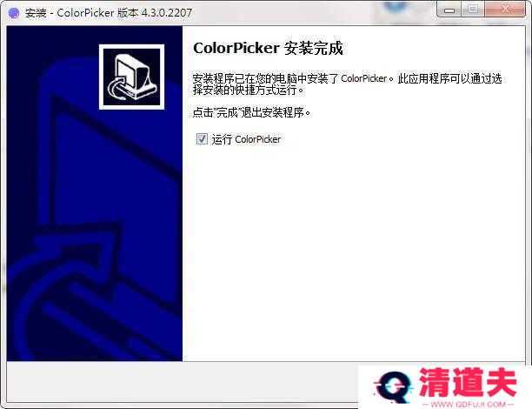Click the empty white content area

tap(348, 261)
